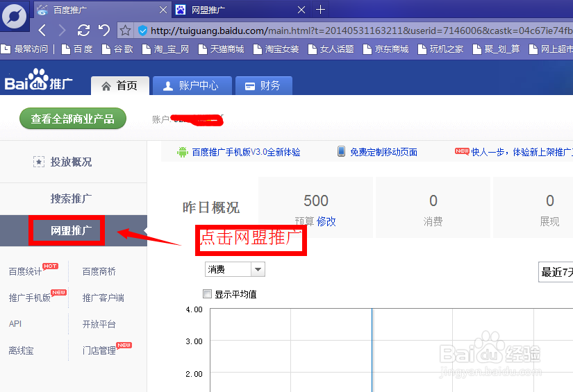Screen dimensions: 573x392
Task: Select the 首页 tab
Action: coord(120,86)
